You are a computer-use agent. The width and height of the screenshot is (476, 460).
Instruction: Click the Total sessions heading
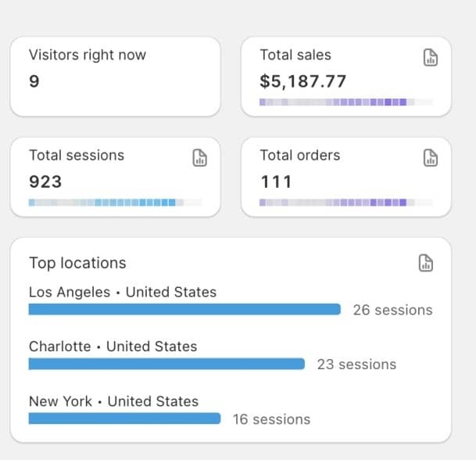click(x=77, y=155)
